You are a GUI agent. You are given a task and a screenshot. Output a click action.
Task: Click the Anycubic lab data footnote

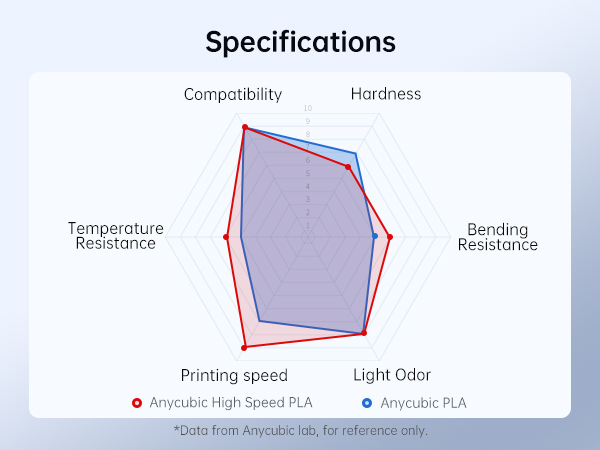pos(300,430)
